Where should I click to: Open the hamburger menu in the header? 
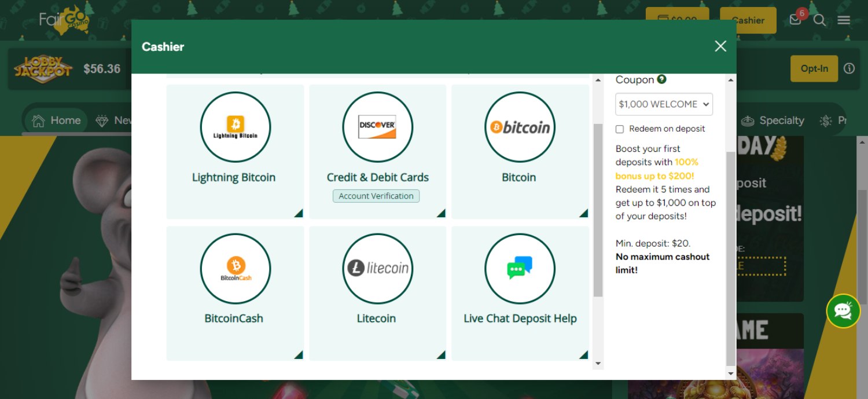(x=844, y=20)
